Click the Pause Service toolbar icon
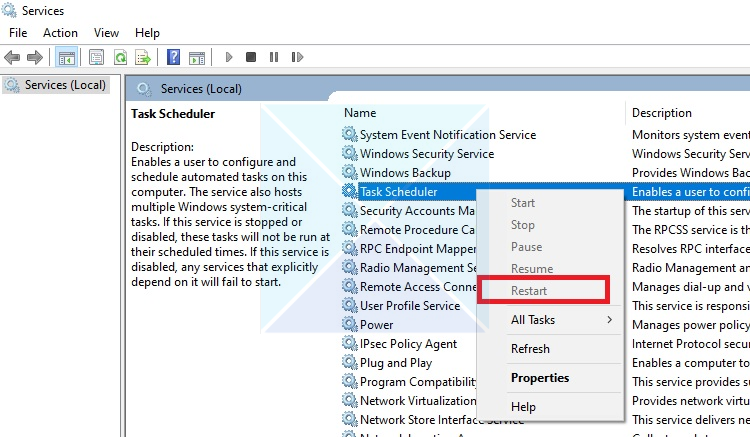 (273, 57)
